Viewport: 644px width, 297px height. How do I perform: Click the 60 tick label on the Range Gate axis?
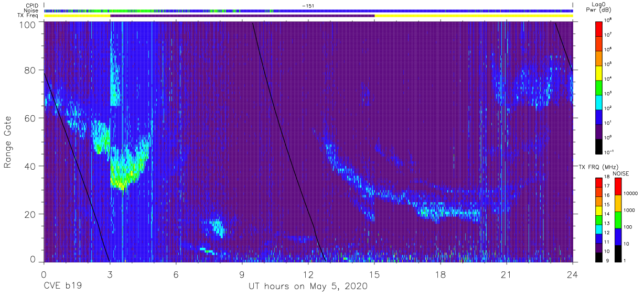click(x=30, y=118)
